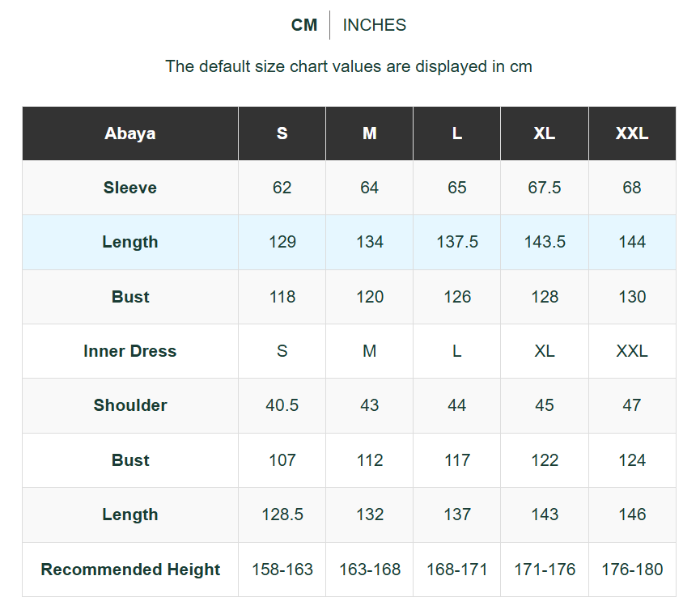Select the M size column header

(x=369, y=133)
